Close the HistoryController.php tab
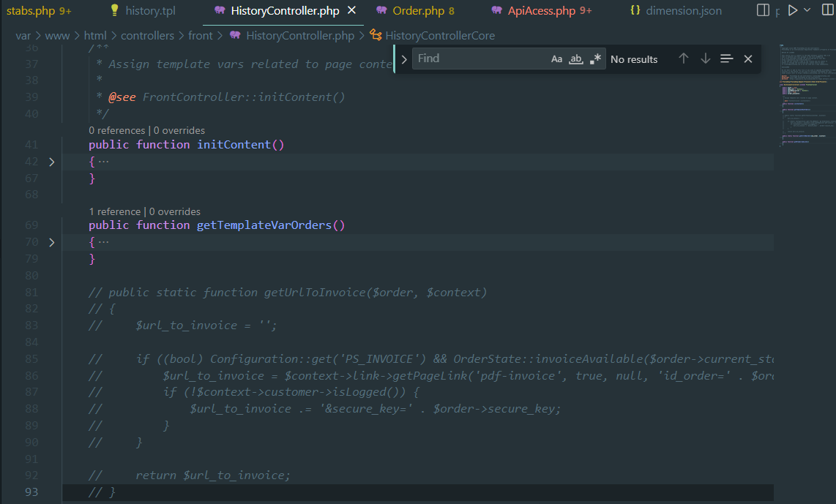 tap(352, 10)
